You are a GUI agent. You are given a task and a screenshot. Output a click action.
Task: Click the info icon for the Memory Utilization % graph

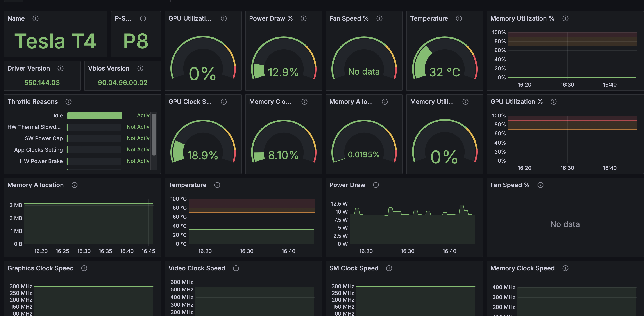click(x=565, y=18)
